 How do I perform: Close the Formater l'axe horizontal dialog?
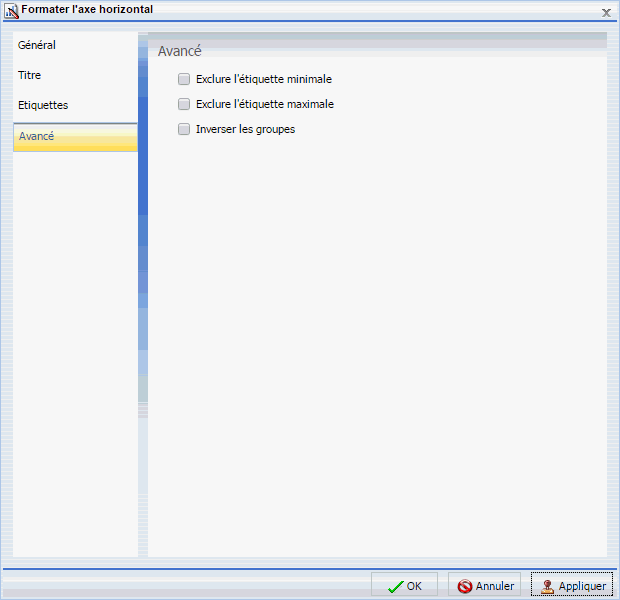[606, 13]
